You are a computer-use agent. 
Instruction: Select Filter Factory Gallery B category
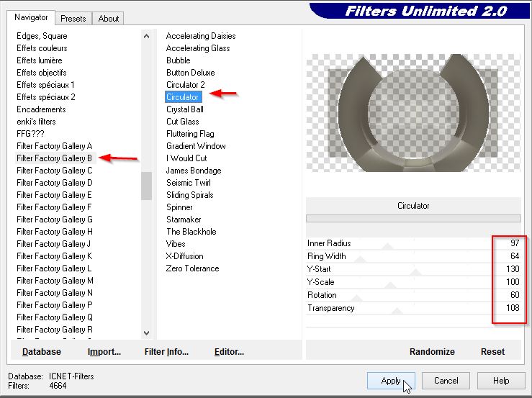click(55, 158)
